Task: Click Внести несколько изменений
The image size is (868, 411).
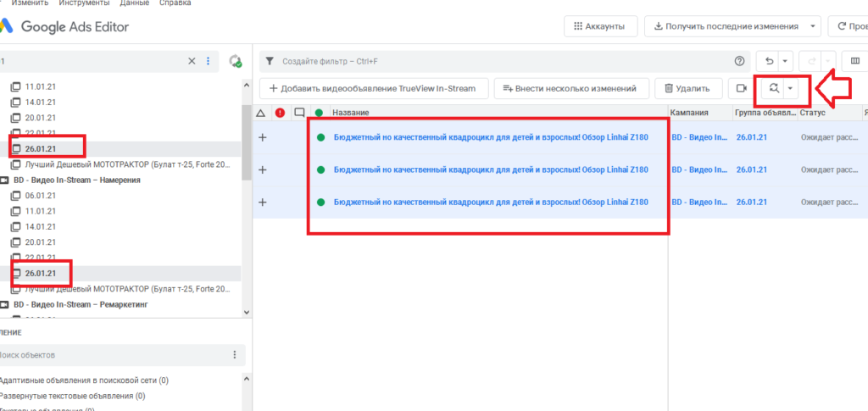Action: [572, 88]
